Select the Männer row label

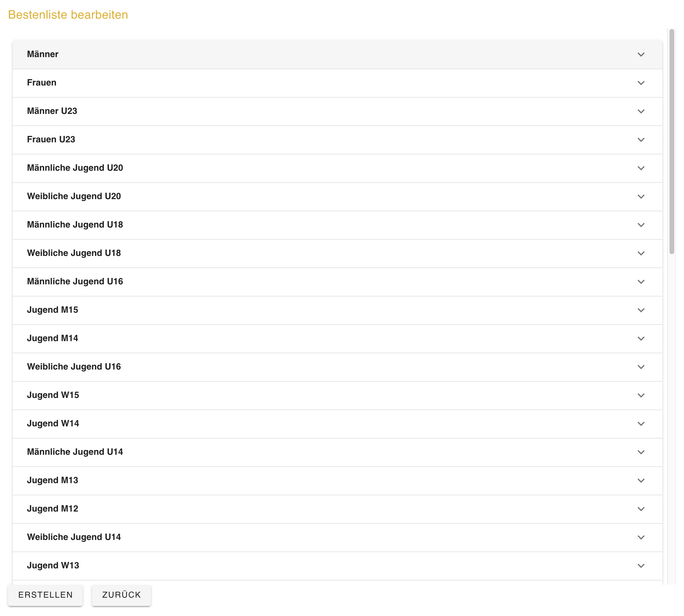tap(43, 54)
